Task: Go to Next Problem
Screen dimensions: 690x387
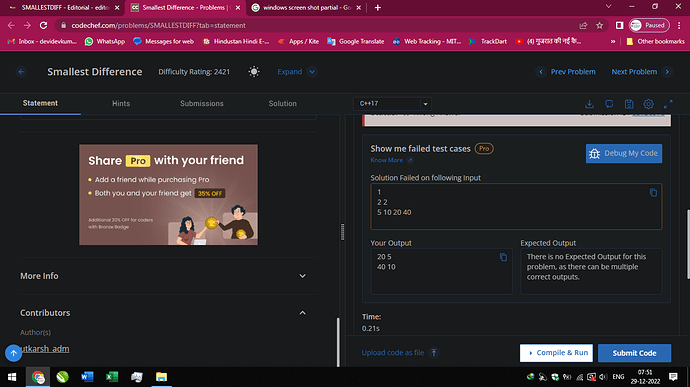Action: (634, 72)
